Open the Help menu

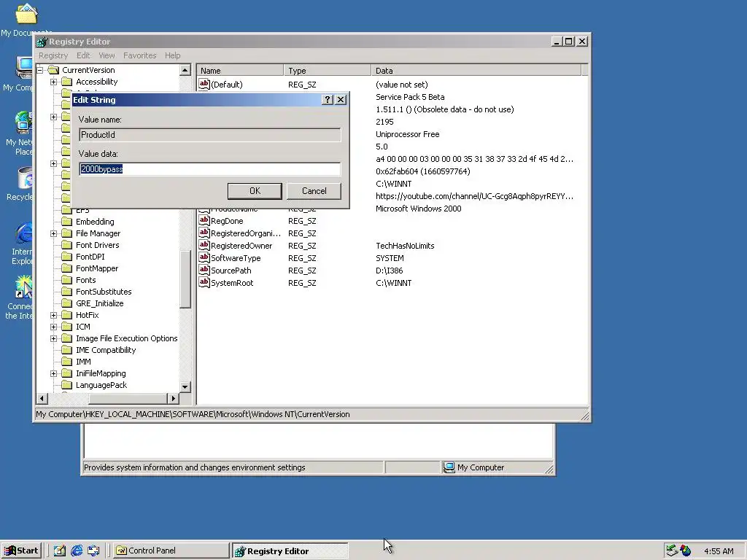tap(172, 55)
